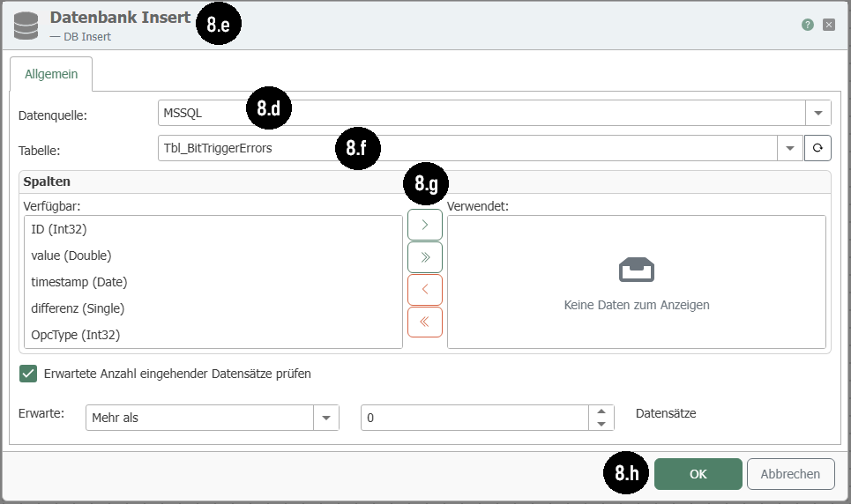This screenshot has width=851, height=504.
Task: Refresh the table list with reload icon
Action: tap(817, 148)
